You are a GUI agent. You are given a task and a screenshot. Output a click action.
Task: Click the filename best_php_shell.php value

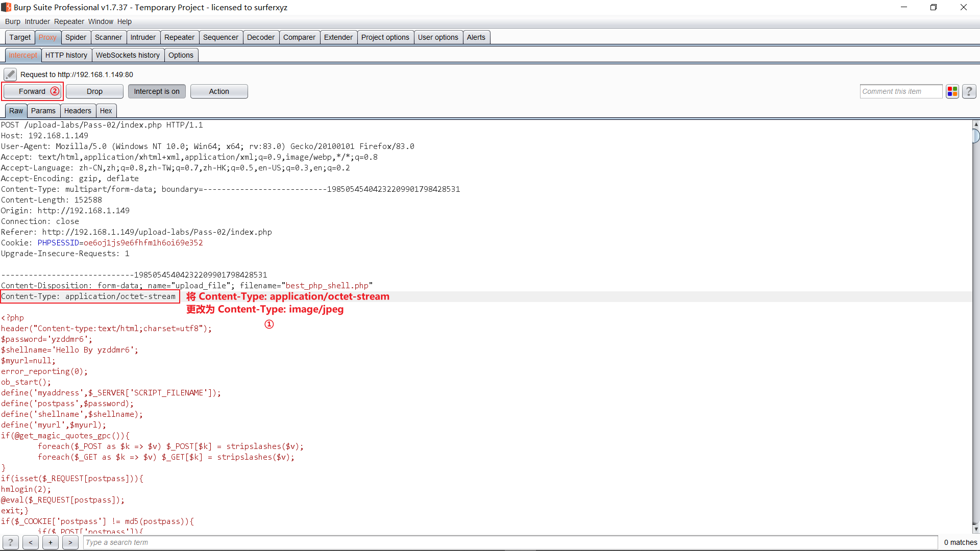tap(327, 286)
